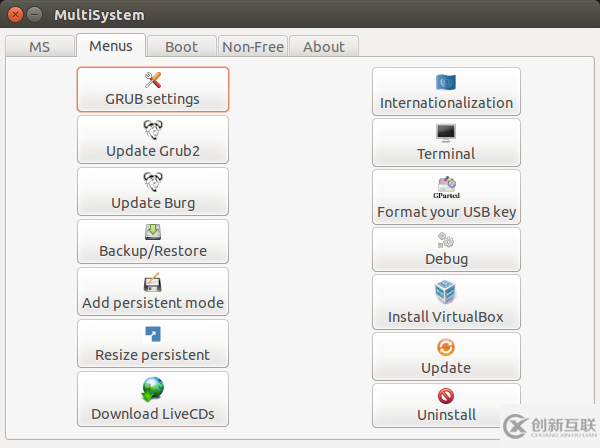Image resolution: width=600 pixels, height=448 pixels.
Task: Open the Boot tab
Action: 181,47
